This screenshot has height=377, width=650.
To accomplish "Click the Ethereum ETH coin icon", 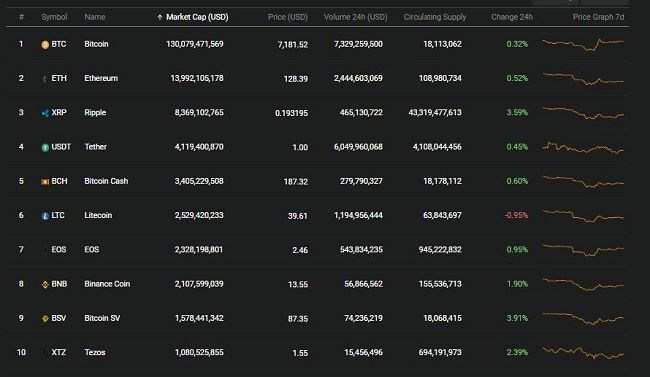I will tap(45, 79).
